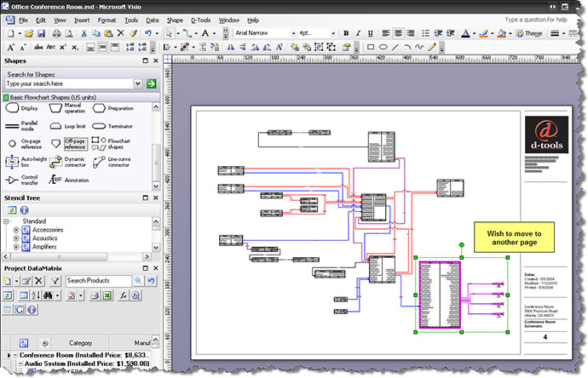The image size is (588, 378).
Task: Toggle Underline text formatting
Action: pyautogui.click(x=371, y=33)
